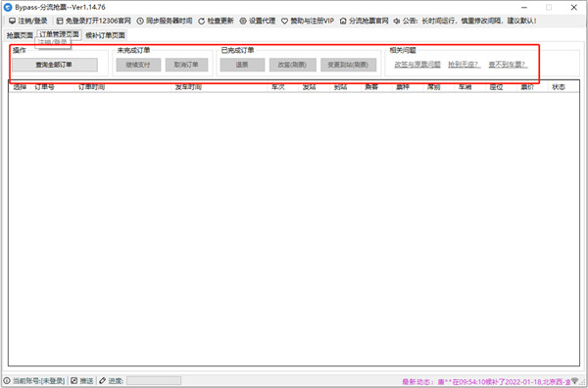Image resolution: width=588 pixels, height=388 pixels.
Task: Open the 候补订单页面 tab
Action: [x=105, y=35]
